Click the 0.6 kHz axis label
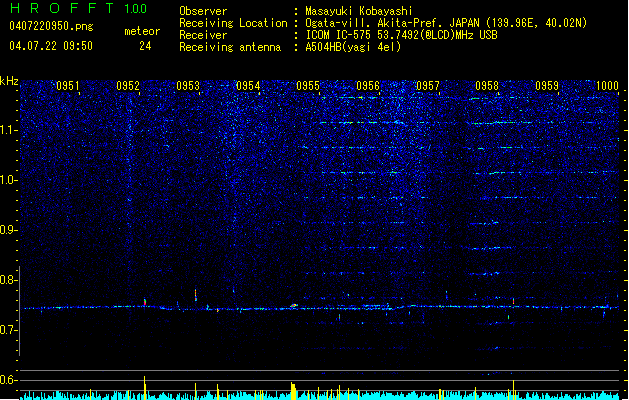Screen dimensions: 629x400 (x=9, y=380)
